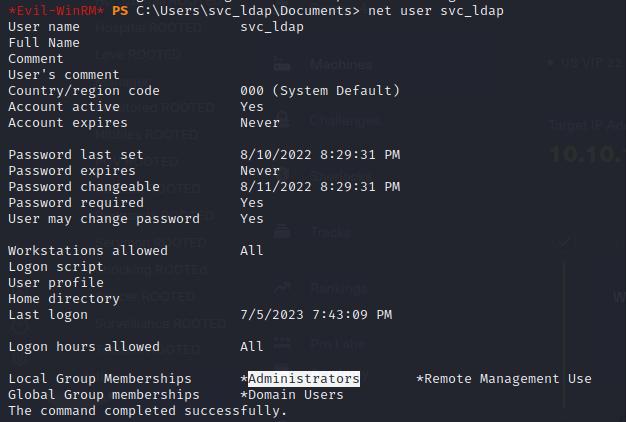This screenshot has height=422, width=626.
Task: Click the orange PS prompt indicator
Action: click(120, 10)
